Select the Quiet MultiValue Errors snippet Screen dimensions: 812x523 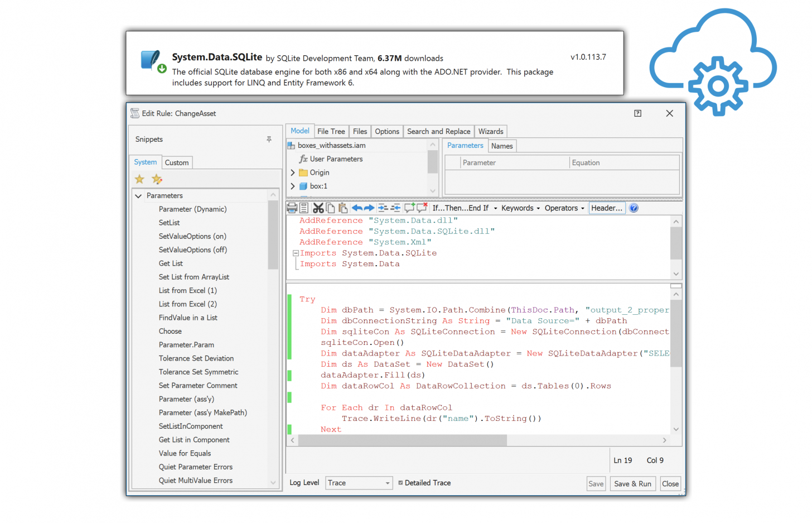(196, 481)
